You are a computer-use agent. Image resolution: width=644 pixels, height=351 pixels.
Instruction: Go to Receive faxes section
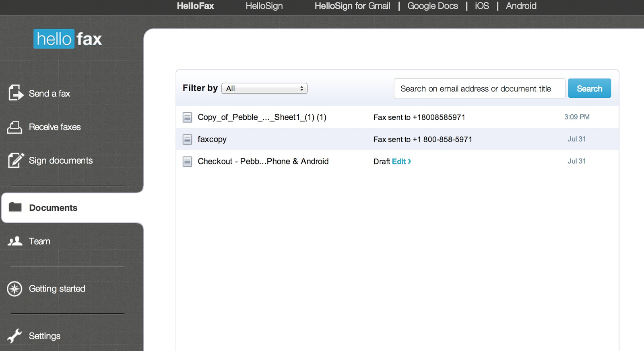pos(55,127)
